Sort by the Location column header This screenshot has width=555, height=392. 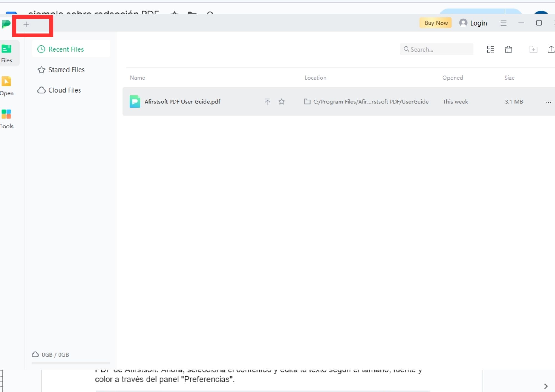click(x=316, y=78)
